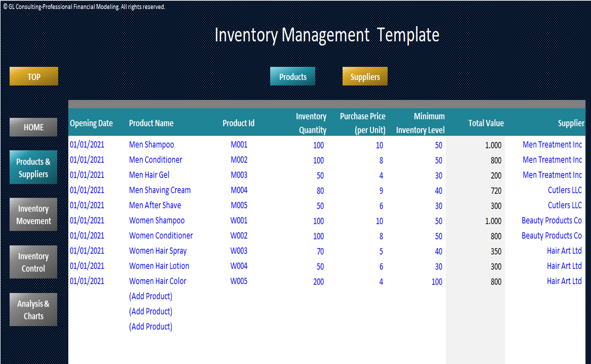Click Men Hair Gel purchase price 4
Viewport: 591px width, 364px height.
coord(381,175)
